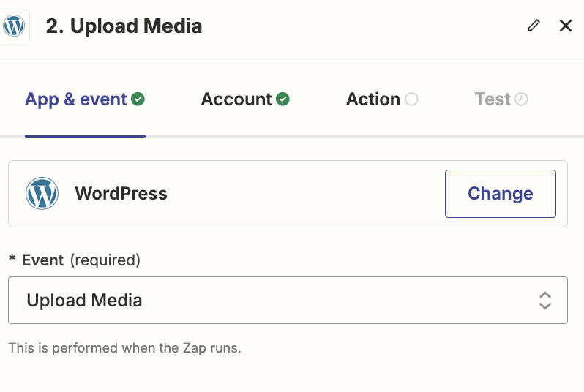Click the pencil icon to rename step
This screenshot has width=584, height=392.
(534, 26)
